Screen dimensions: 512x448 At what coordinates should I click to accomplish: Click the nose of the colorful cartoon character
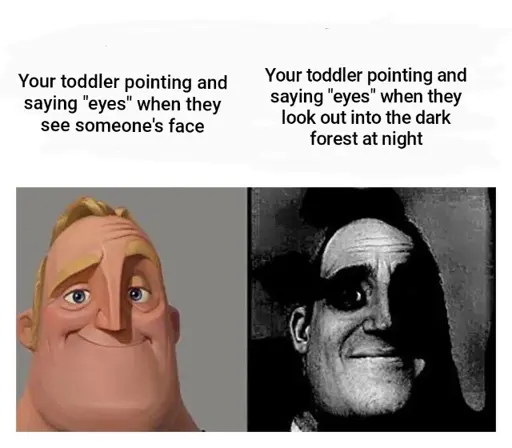point(113,307)
